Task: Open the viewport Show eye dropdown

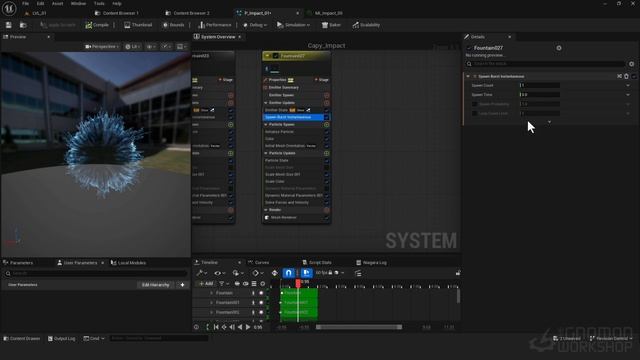Action: (x=151, y=47)
